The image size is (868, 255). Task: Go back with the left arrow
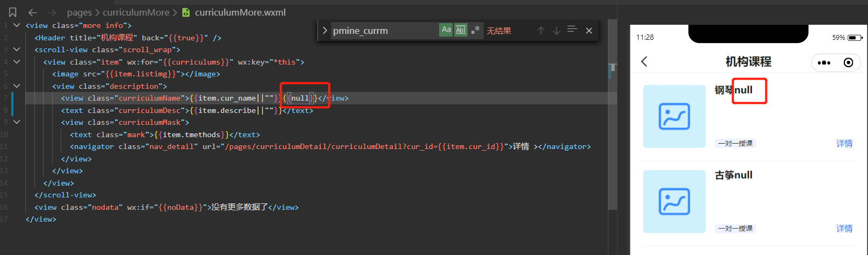33,12
